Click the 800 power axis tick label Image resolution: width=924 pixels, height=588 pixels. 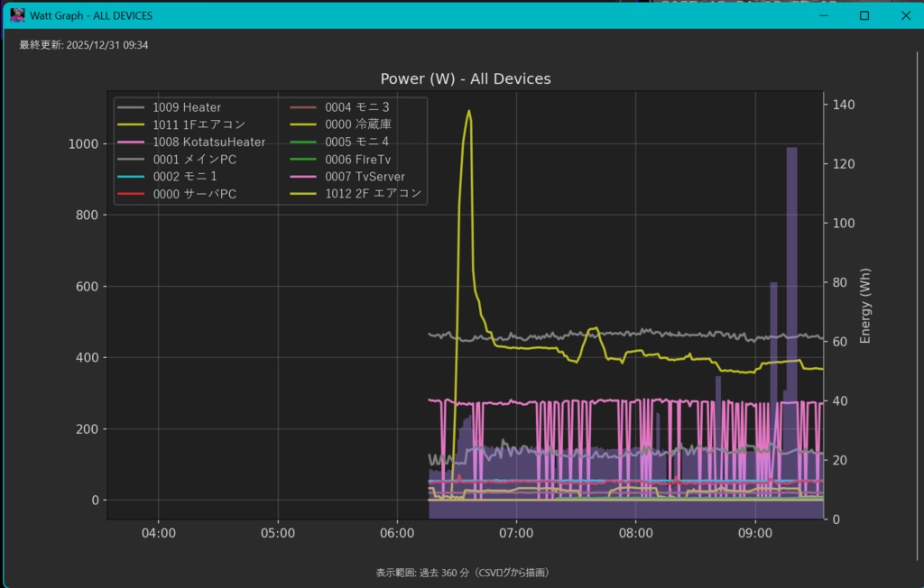(x=88, y=215)
